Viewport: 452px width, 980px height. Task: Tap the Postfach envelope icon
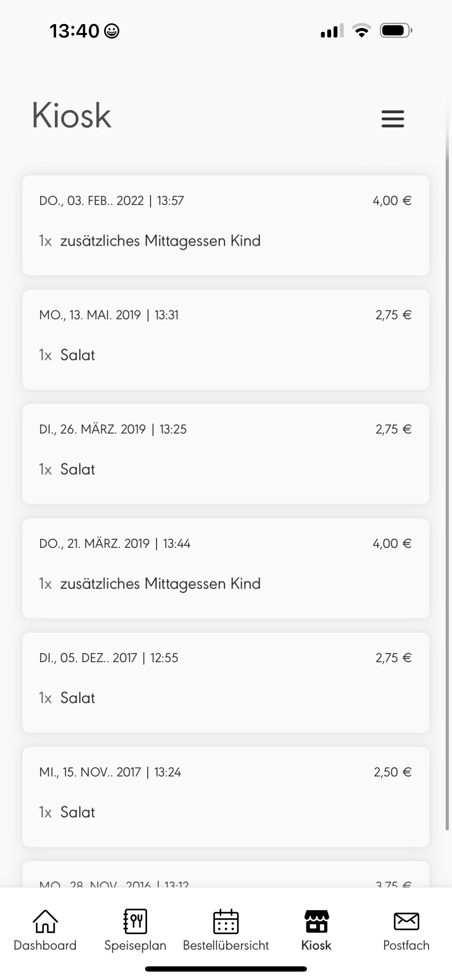(x=406, y=921)
